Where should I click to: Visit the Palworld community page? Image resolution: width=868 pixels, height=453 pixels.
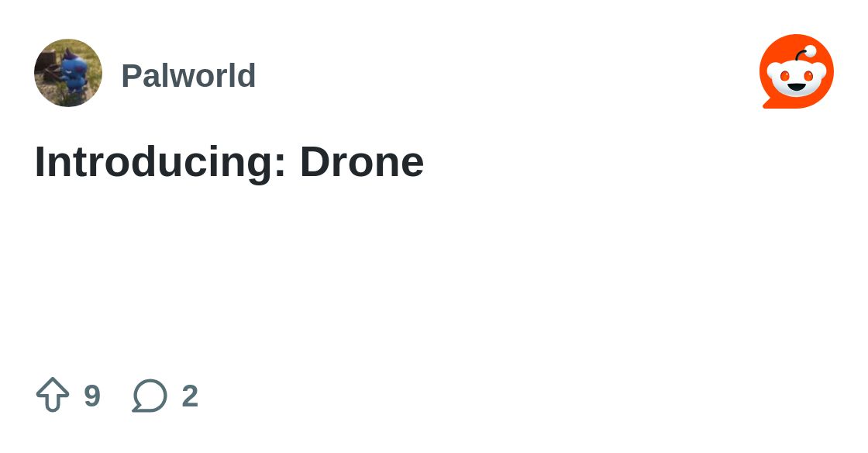pos(188,75)
